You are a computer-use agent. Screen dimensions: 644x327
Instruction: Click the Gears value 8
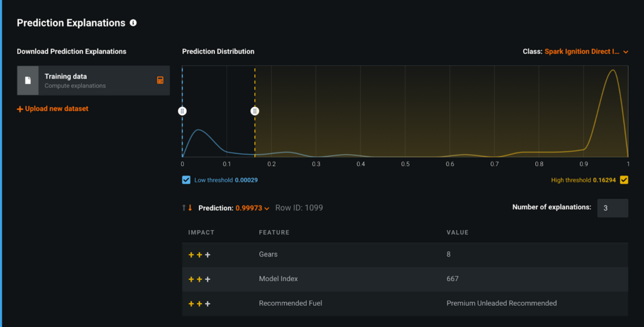click(448, 254)
